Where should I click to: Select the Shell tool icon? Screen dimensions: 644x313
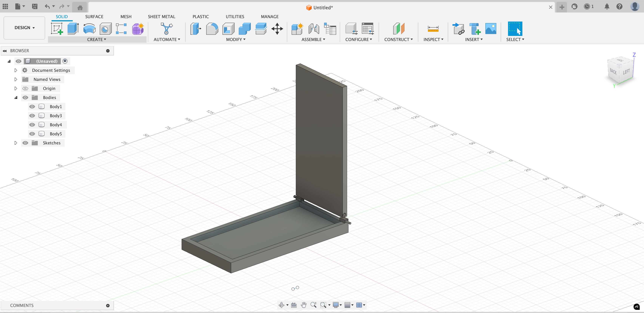228,29
